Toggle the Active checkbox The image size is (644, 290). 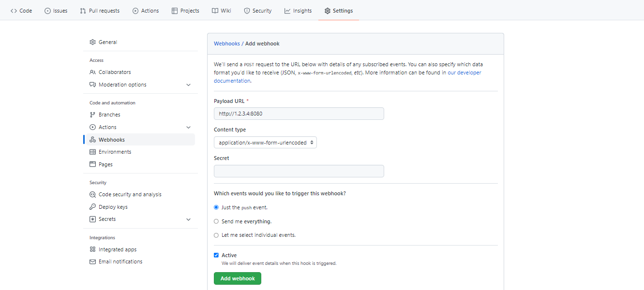coord(216,255)
